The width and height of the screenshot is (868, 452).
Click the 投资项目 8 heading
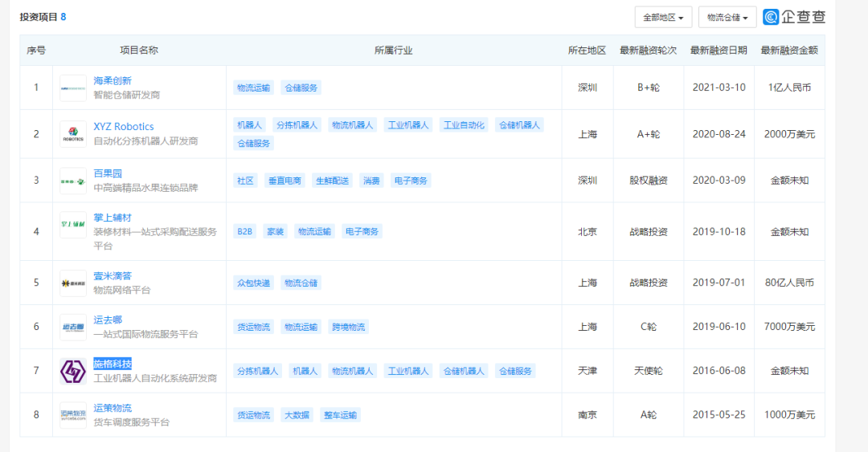(x=43, y=17)
